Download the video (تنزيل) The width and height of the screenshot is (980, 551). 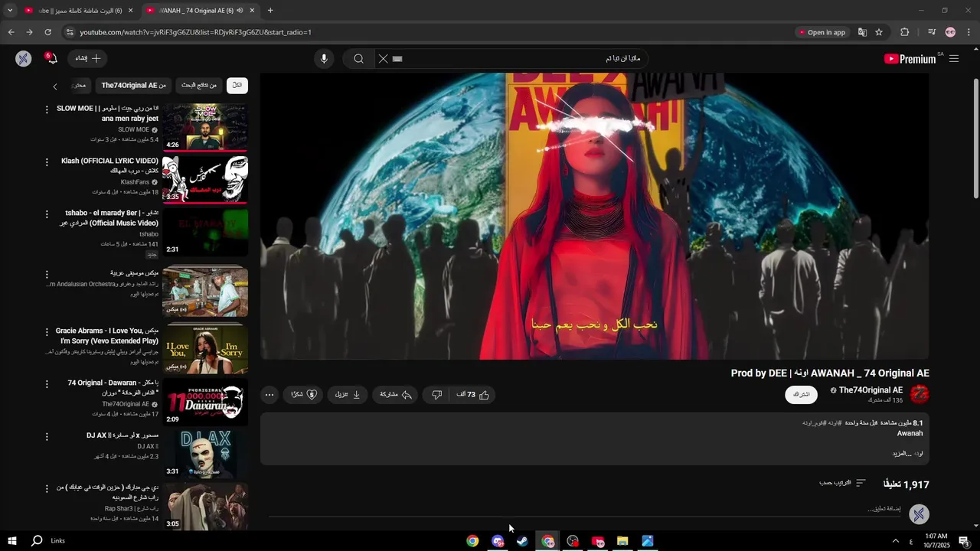coord(348,395)
